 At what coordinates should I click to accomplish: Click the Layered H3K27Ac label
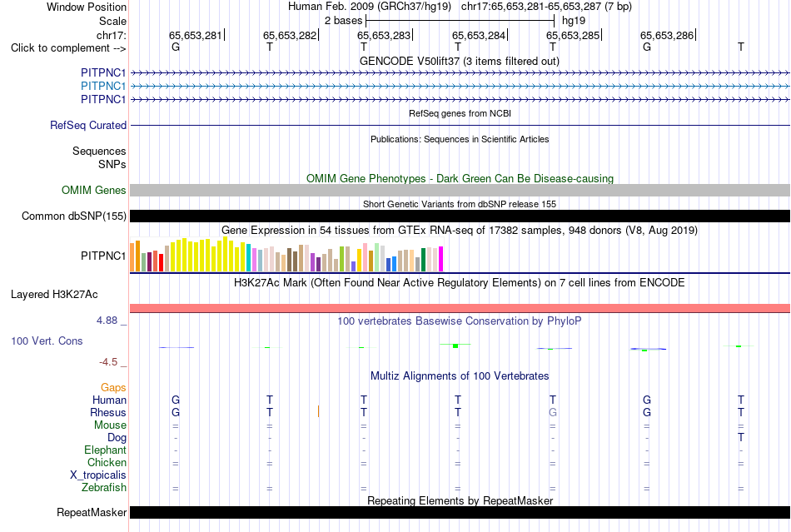54,295
